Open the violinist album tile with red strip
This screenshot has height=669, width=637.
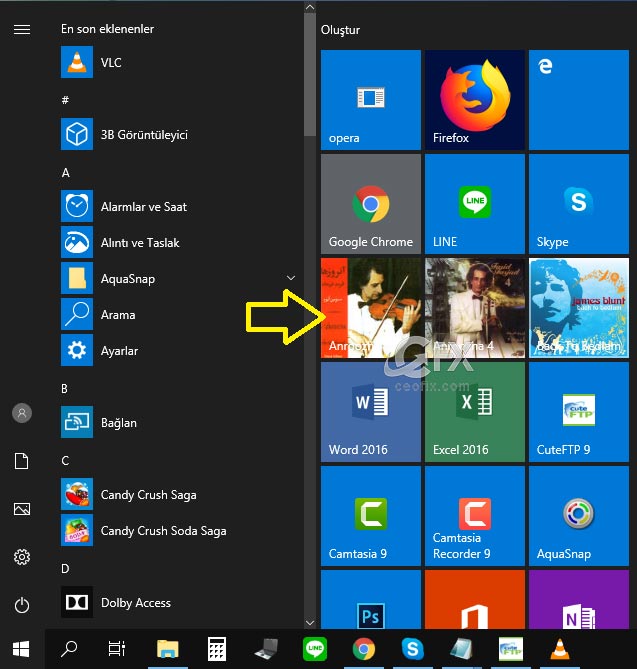tap(371, 308)
